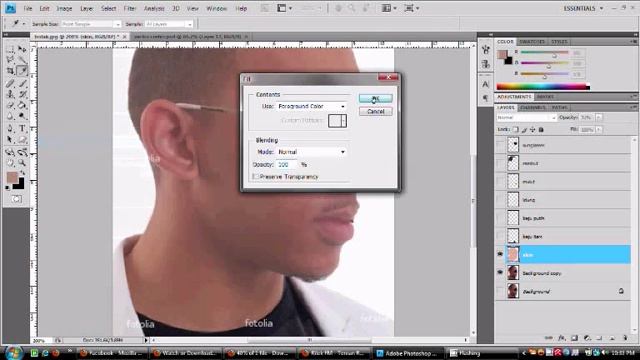This screenshot has width=640, height=360.
Task: Select the Paint Bucket tool
Action: coord(22,105)
